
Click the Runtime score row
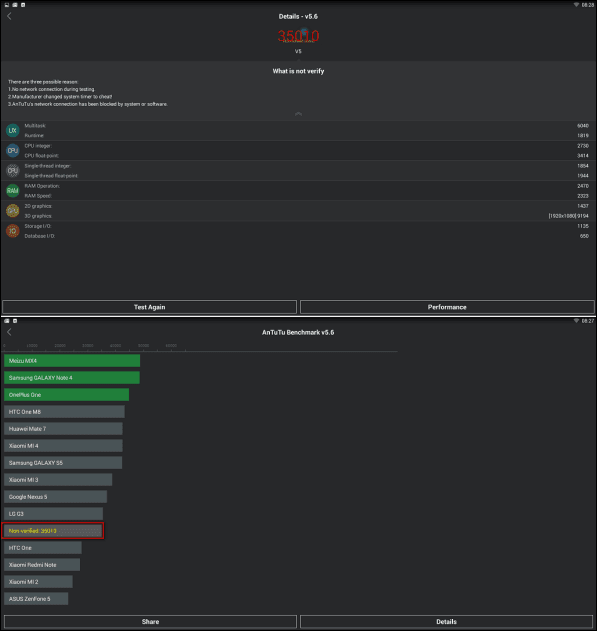point(298,136)
